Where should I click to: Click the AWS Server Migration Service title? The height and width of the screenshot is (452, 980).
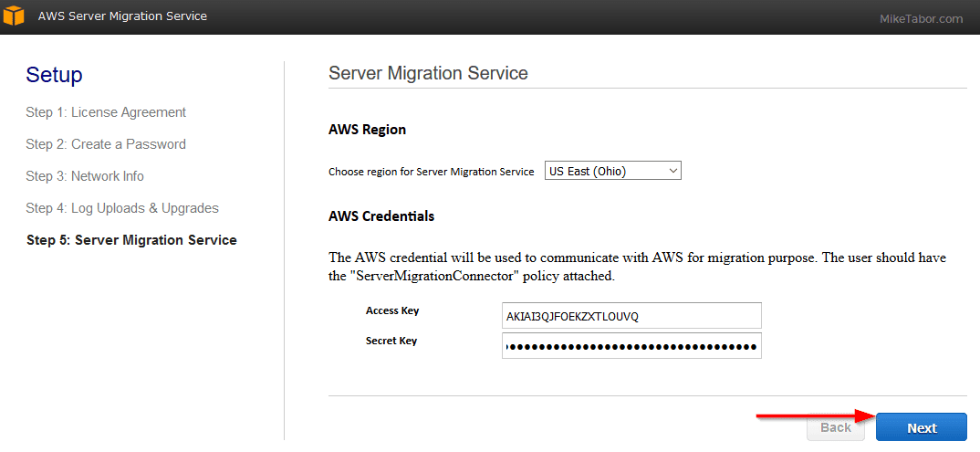click(122, 16)
